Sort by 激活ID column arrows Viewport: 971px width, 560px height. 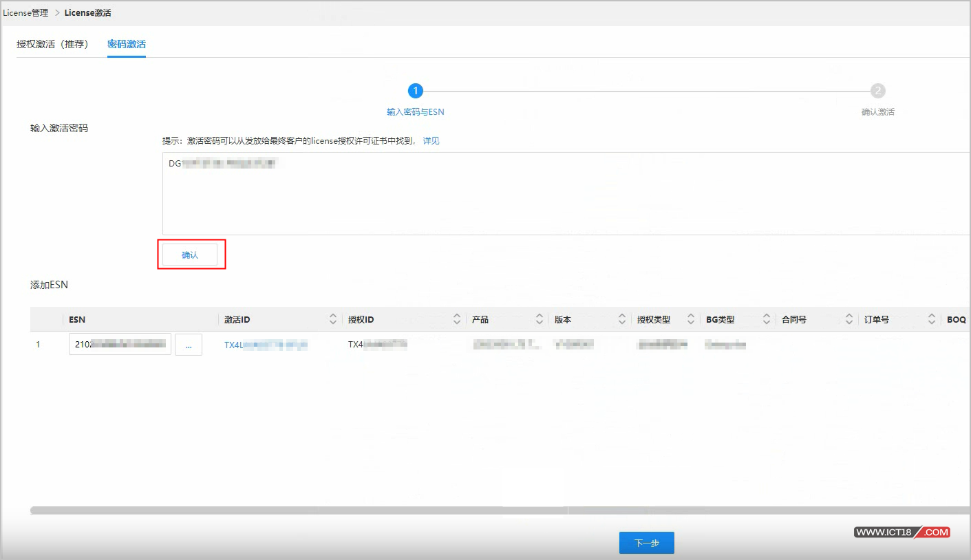pyautogui.click(x=333, y=319)
